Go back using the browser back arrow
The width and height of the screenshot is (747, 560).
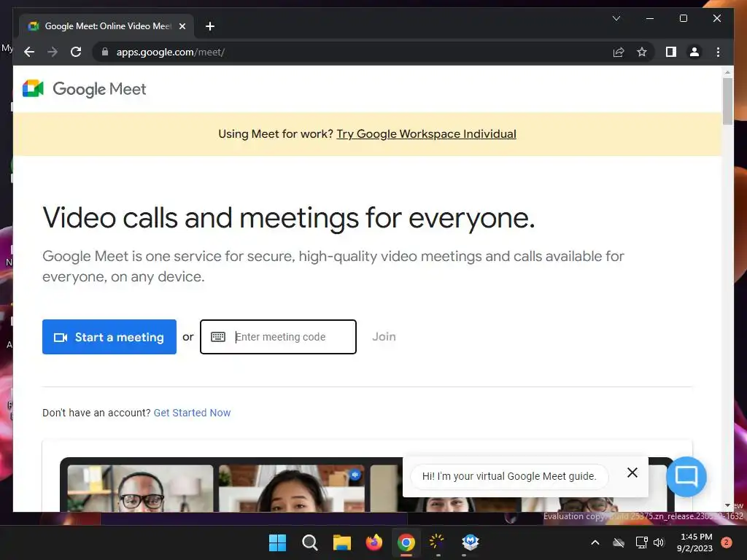coord(29,52)
